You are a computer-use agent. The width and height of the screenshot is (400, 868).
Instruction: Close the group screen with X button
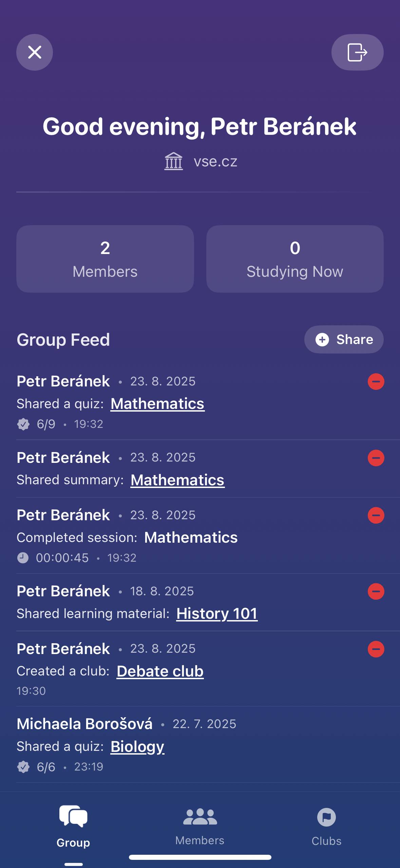click(35, 52)
